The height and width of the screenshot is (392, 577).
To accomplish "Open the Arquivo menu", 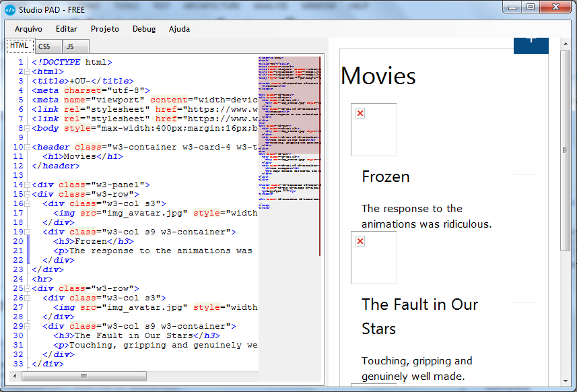I will [x=28, y=29].
